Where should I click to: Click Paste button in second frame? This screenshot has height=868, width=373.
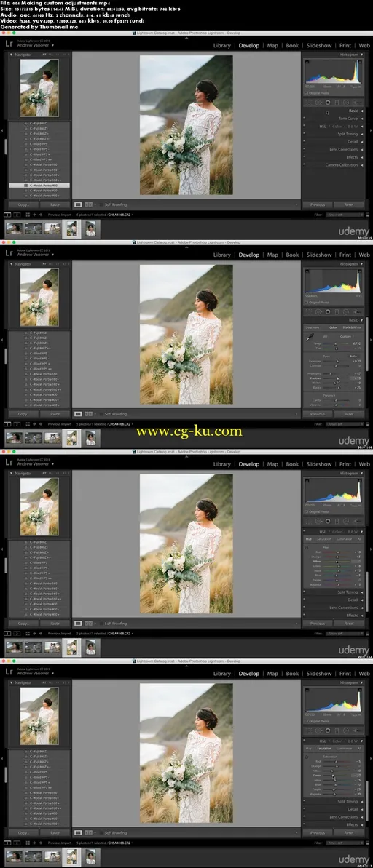coord(55,413)
